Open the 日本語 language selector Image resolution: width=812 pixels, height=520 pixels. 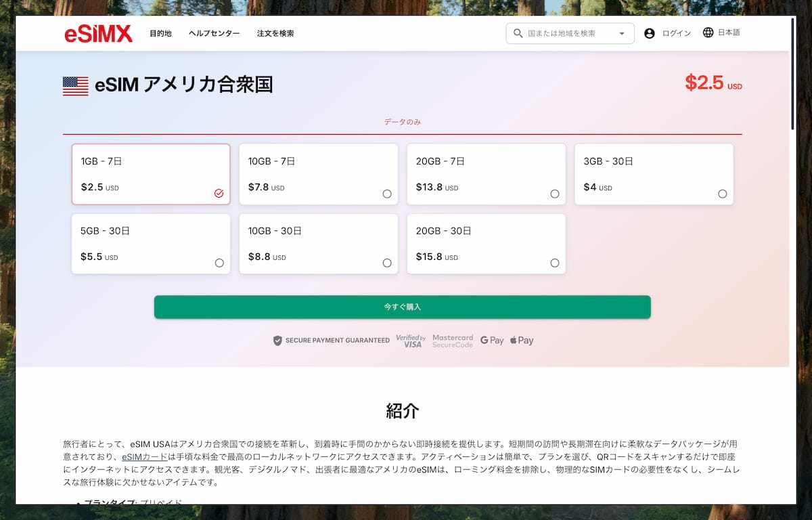(721, 32)
